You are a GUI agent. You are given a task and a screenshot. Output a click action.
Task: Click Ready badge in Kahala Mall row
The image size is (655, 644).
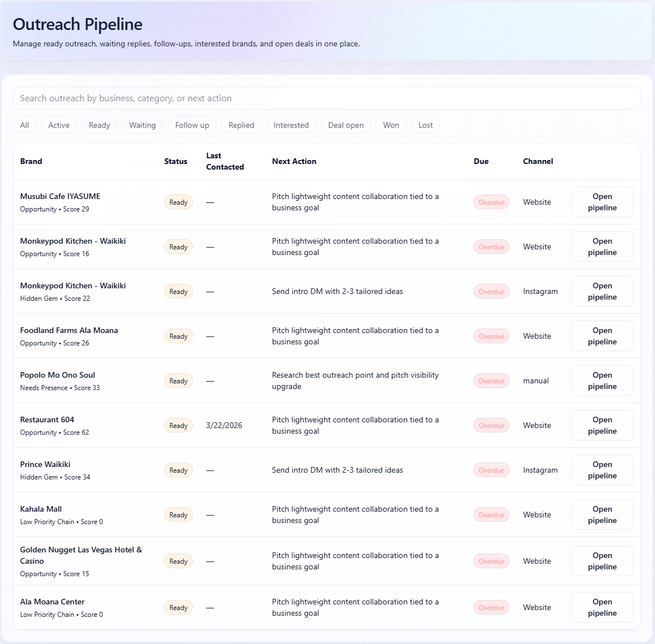click(x=178, y=515)
